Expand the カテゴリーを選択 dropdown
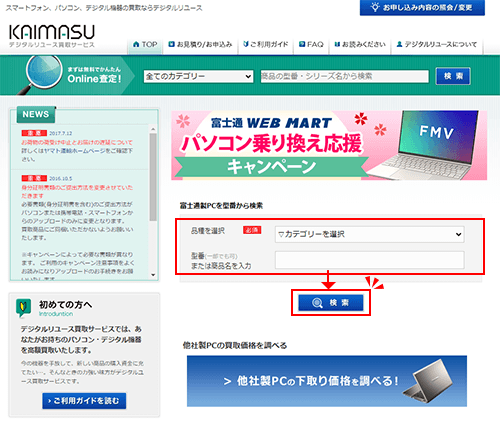 pos(369,234)
